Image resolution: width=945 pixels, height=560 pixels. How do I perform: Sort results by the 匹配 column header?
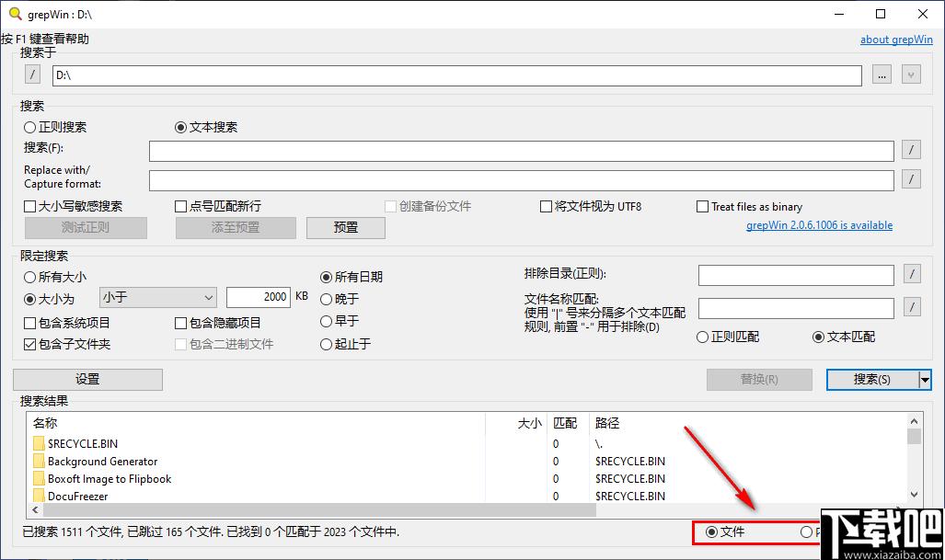pos(569,423)
